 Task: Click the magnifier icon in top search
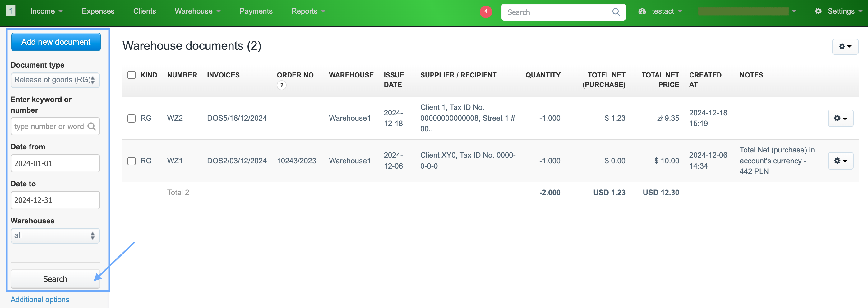pos(616,12)
